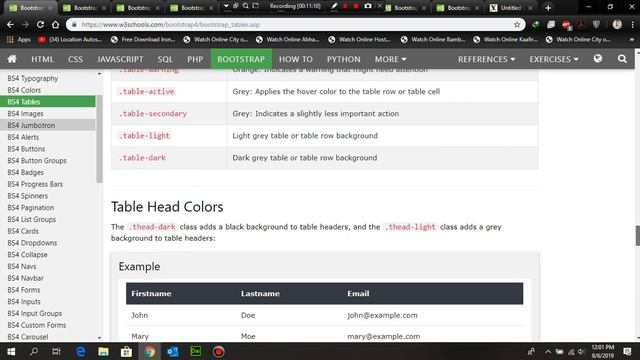Open the HTML tutorial menu item

coord(42,59)
